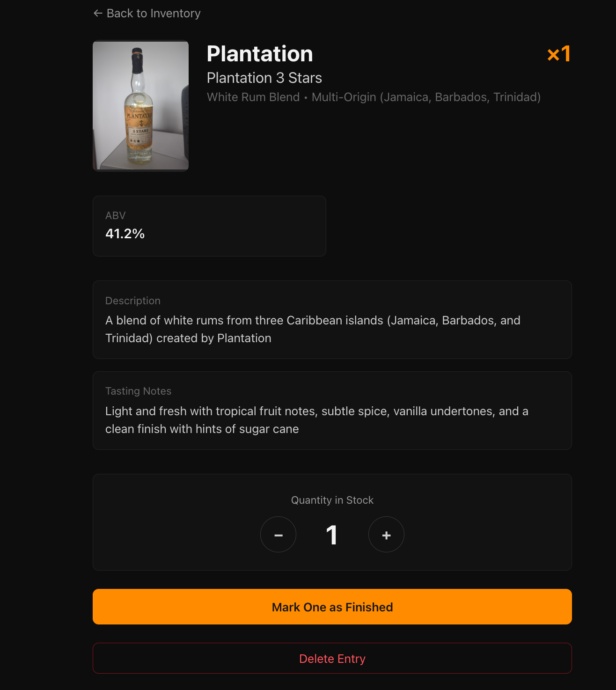
Task: Click the White Rum Blend category text
Action: [253, 97]
